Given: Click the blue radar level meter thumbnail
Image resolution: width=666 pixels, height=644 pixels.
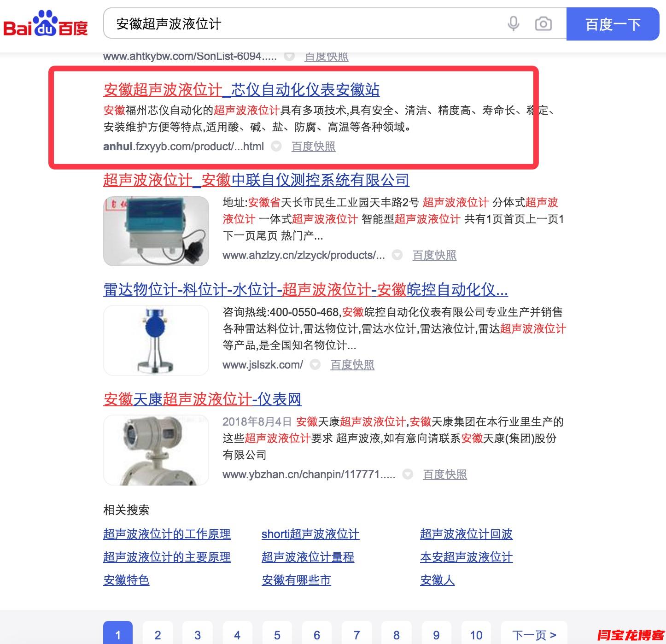Looking at the screenshot, I should point(156,340).
